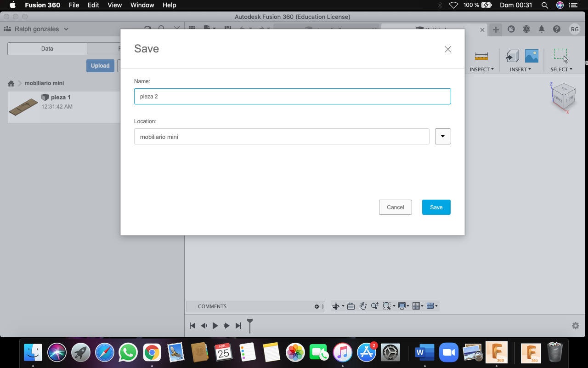
Task: Add a new design tab with plus
Action: (496, 29)
